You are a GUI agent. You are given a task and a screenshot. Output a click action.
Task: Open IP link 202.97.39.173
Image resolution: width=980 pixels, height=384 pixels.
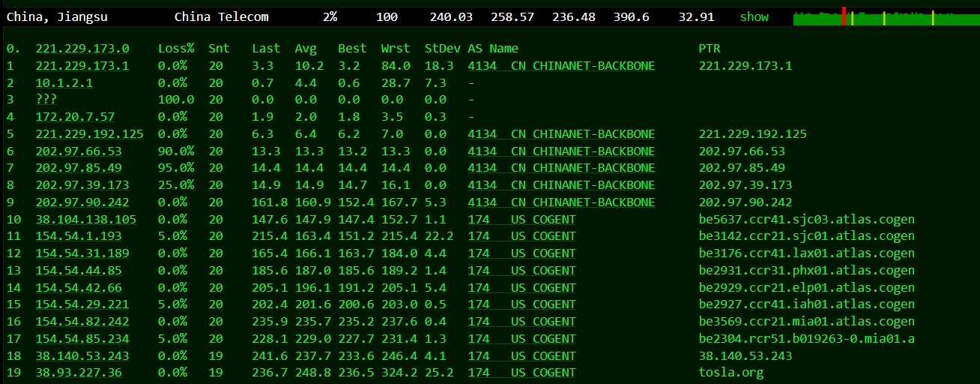pyautogui.click(x=82, y=185)
